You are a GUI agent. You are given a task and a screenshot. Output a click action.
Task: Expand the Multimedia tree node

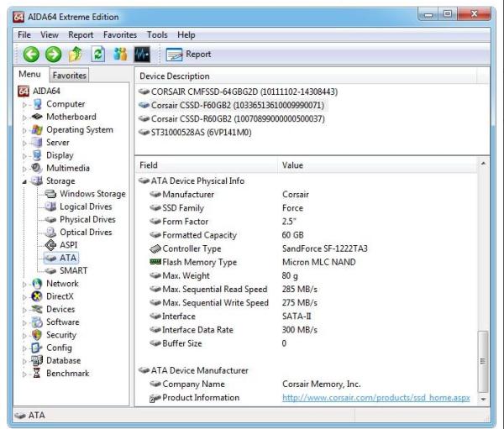[24, 169]
